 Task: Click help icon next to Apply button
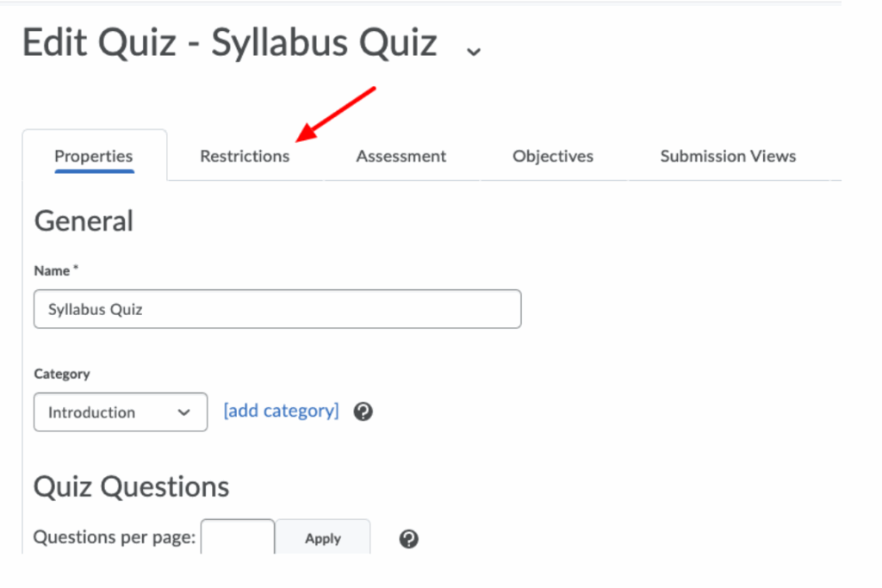(x=409, y=539)
